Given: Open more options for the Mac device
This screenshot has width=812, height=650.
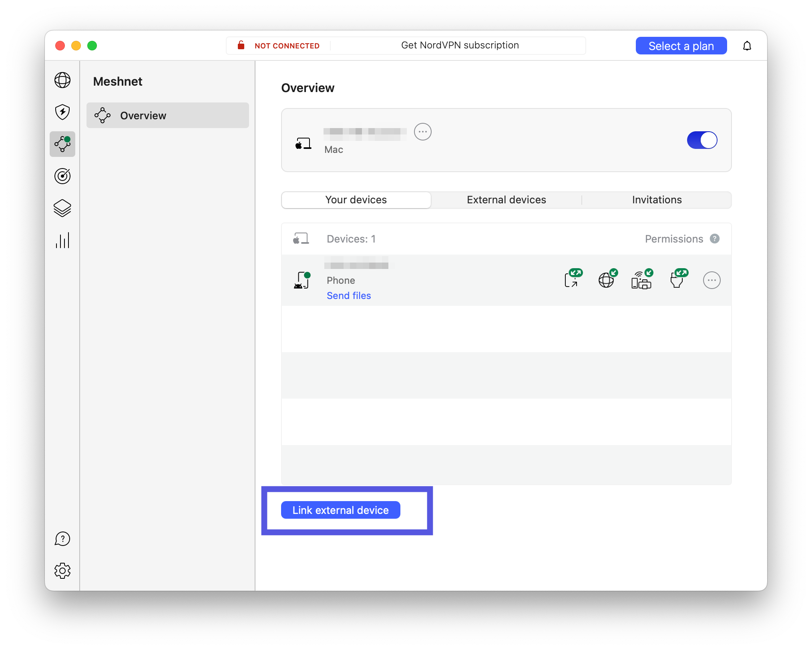Looking at the screenshot, I should click(423, 132).
